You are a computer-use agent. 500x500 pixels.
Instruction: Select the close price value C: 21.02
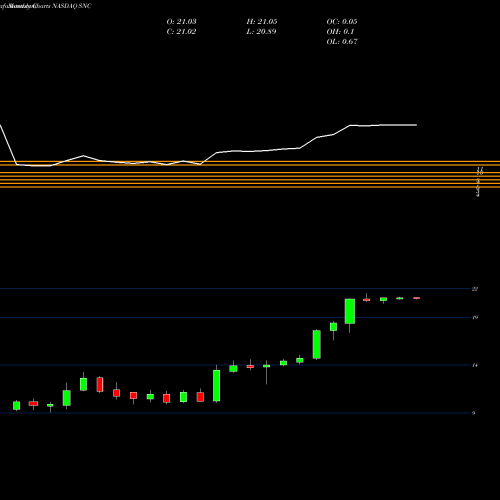click(x=181, y=32)
